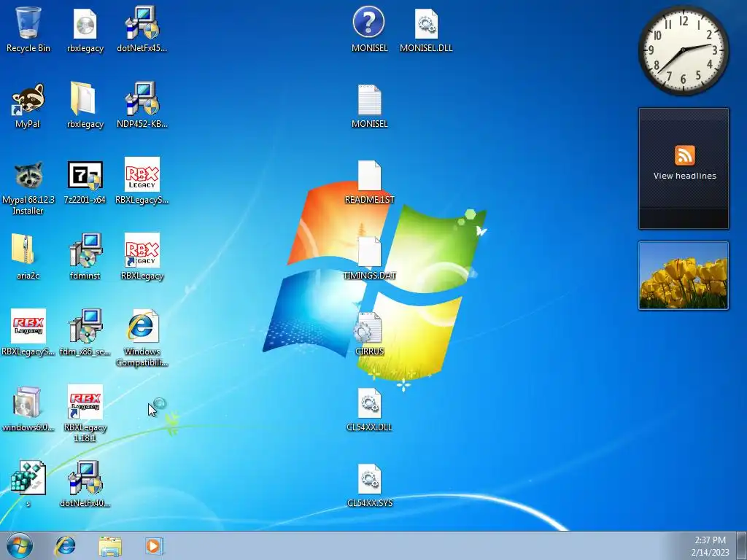Screen dimensions: 747x560
Task: Launch Windows Media Player from the taskbar
Action: coord(155,546)
